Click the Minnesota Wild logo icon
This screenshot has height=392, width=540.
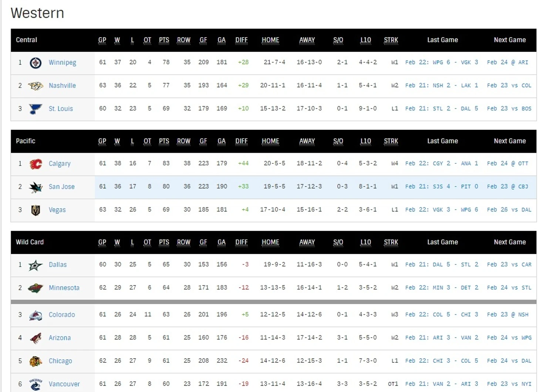(x=36, y=288)
